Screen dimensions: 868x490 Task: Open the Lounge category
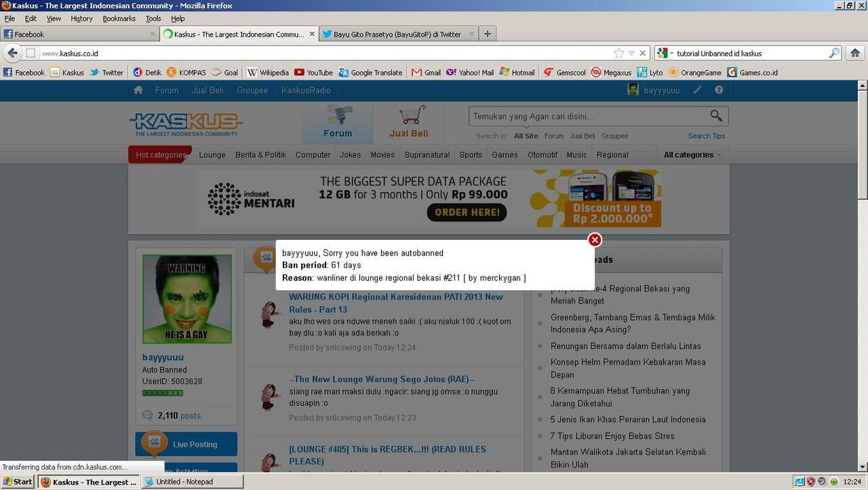pos(212,155)
